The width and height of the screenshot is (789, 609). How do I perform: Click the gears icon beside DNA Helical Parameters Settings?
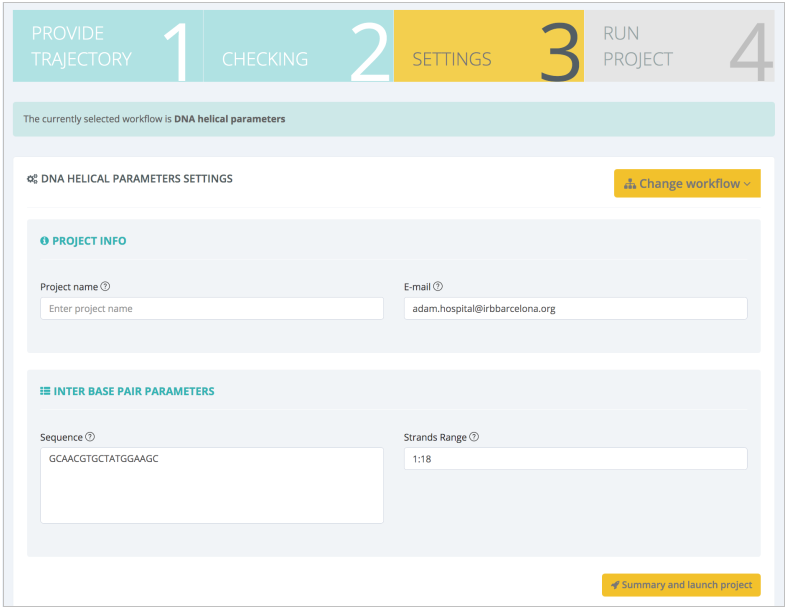(32, 180)
